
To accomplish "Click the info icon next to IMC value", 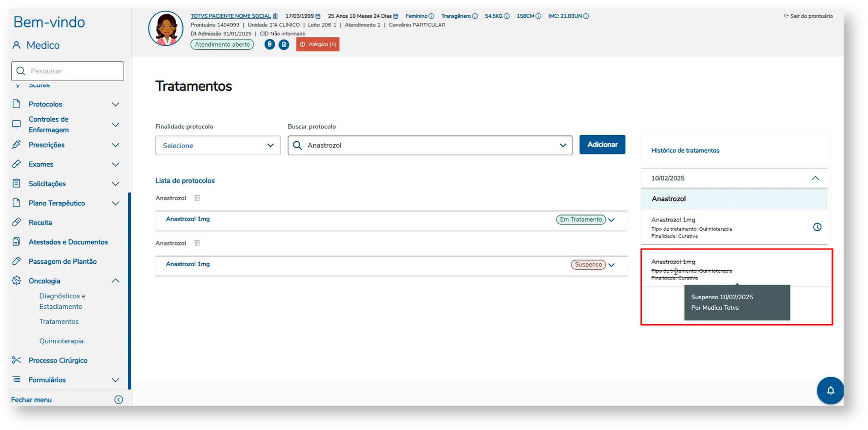I will (586, 16).
